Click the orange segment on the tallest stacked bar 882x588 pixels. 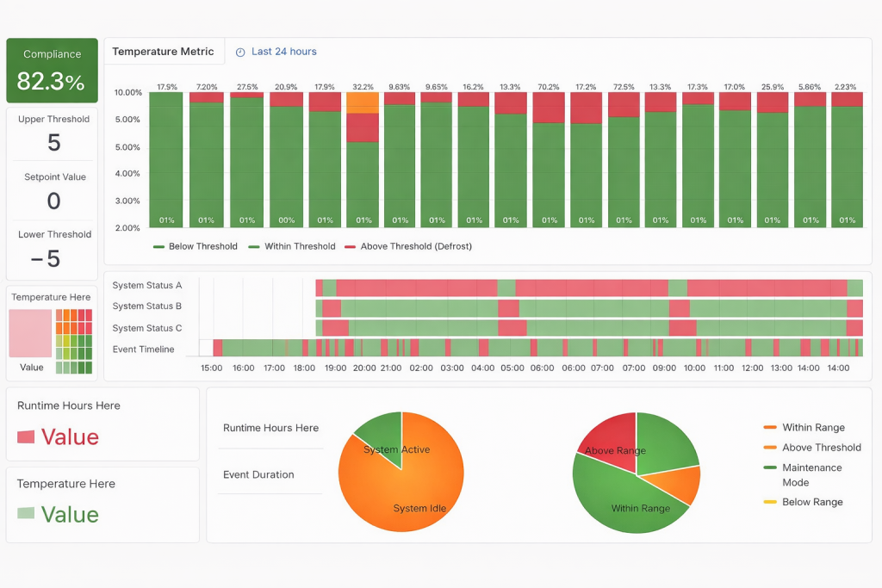363,102
